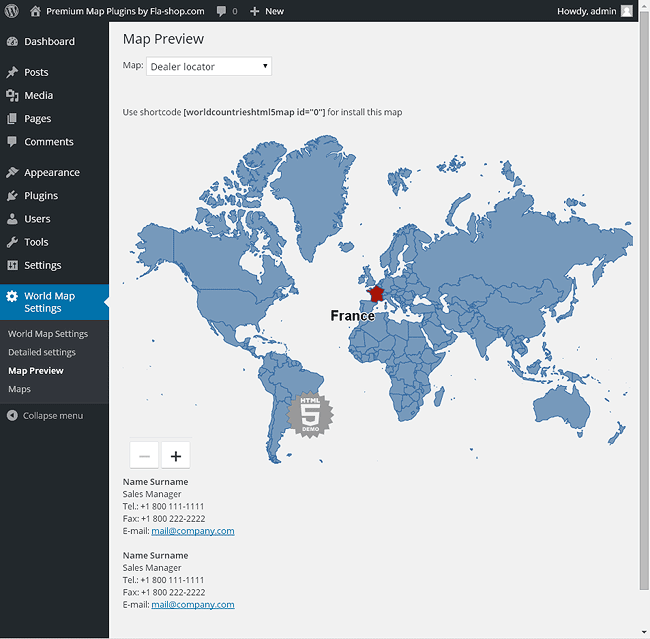The width and height of the screenshot is (650, 639).
Task: Click the WordPress logo icon
Action: [12, 11]
